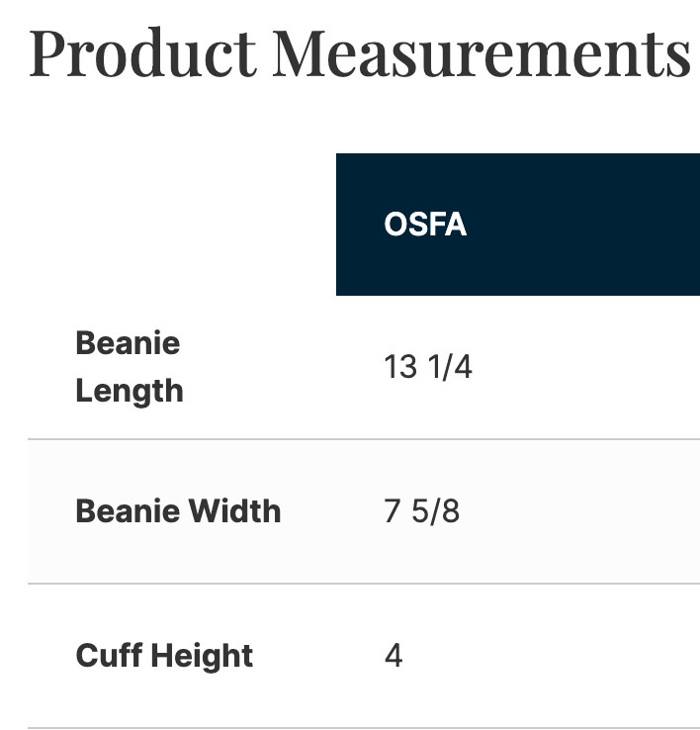Select the OSFA column header

coord(425,225)
